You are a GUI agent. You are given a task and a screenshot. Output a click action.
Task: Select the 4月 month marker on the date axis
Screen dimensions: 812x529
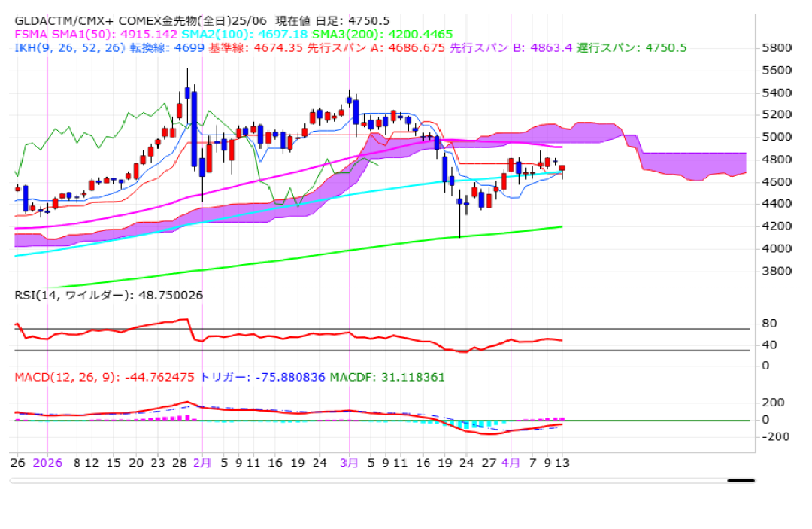511,463
